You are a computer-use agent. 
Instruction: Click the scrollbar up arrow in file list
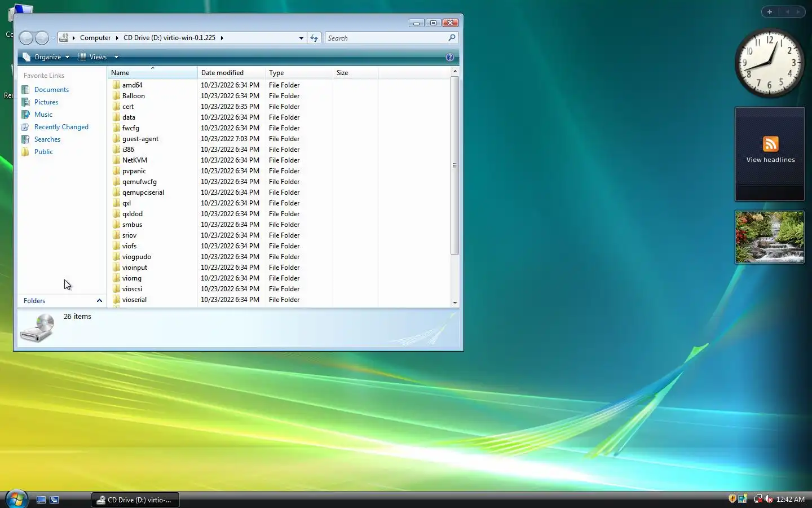(454, 72)
